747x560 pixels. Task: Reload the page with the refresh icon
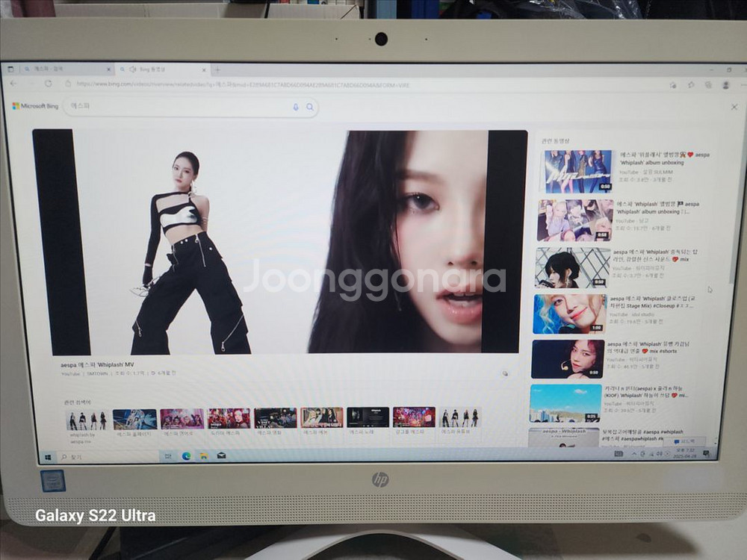[48, 84]
